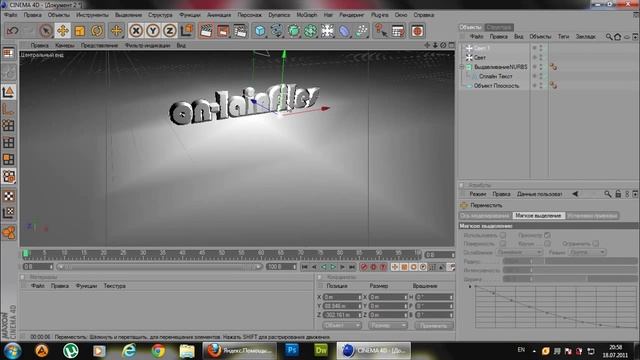Click the position X input field
This screenshot has width=640, height=360.
(342, 297)
